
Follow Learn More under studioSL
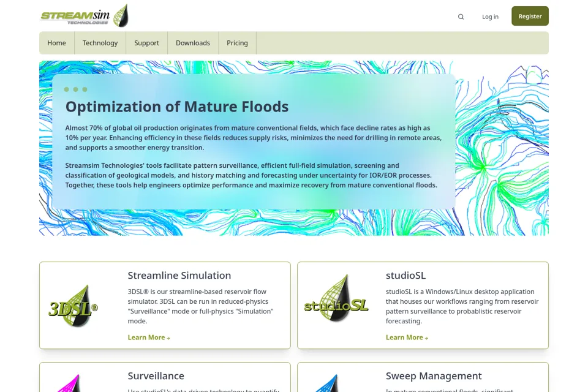[407, 337]
